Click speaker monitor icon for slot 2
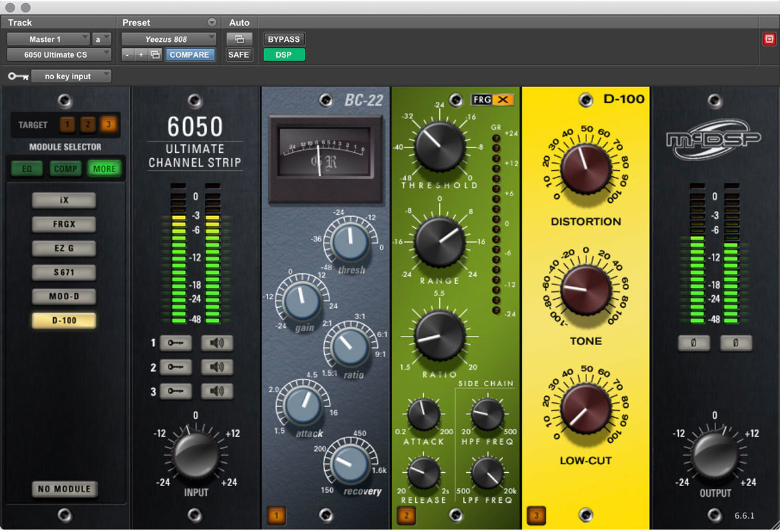The image size is (780, 532). [x=217, y=367]
